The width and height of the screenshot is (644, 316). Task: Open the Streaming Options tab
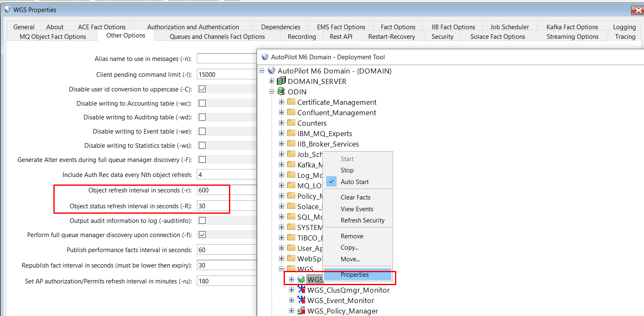click(x=572, y=36)
